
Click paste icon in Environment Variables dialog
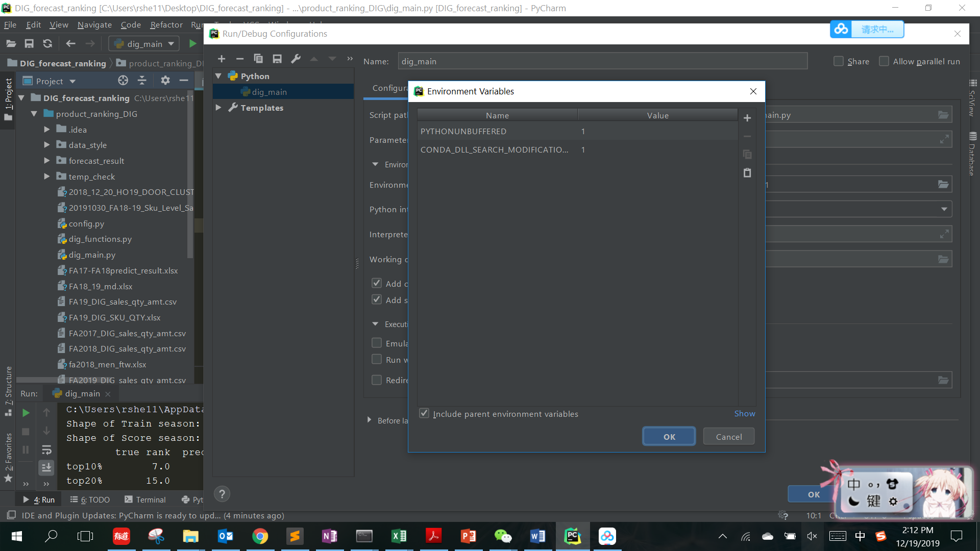[747, 173]
